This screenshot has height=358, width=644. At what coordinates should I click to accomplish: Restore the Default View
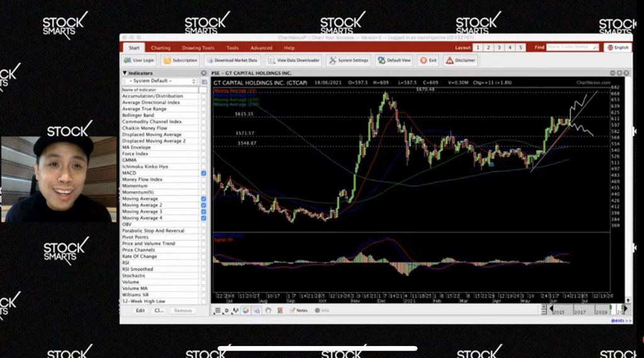coord(394,60)
